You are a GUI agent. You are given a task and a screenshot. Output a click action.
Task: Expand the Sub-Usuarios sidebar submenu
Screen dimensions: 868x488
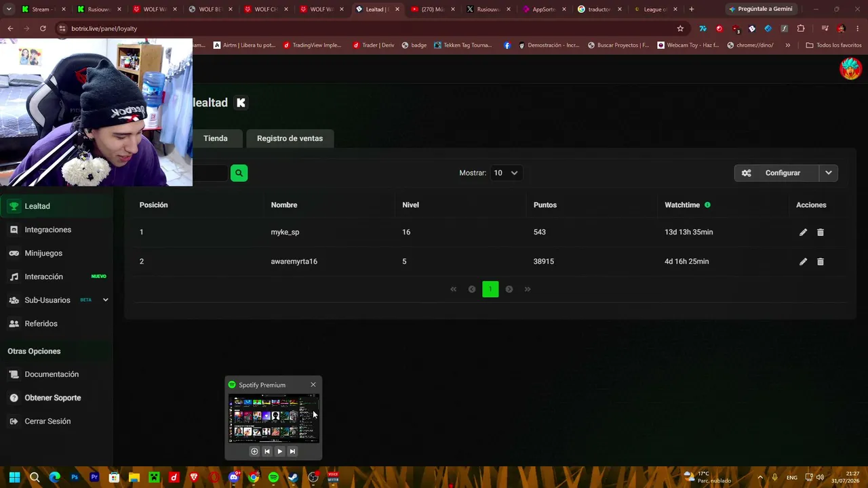105,300
